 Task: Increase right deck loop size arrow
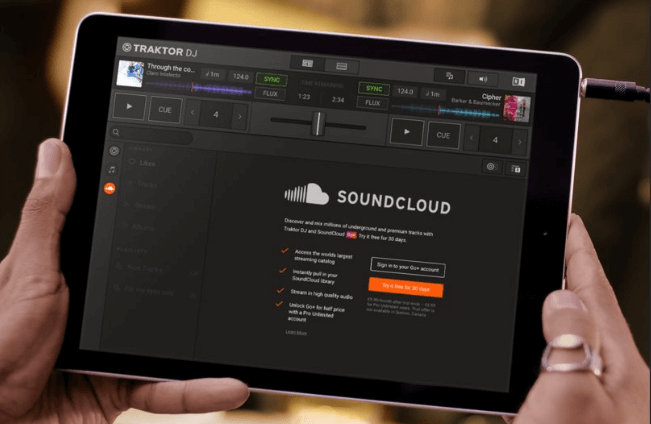click(x=519, y=142)
